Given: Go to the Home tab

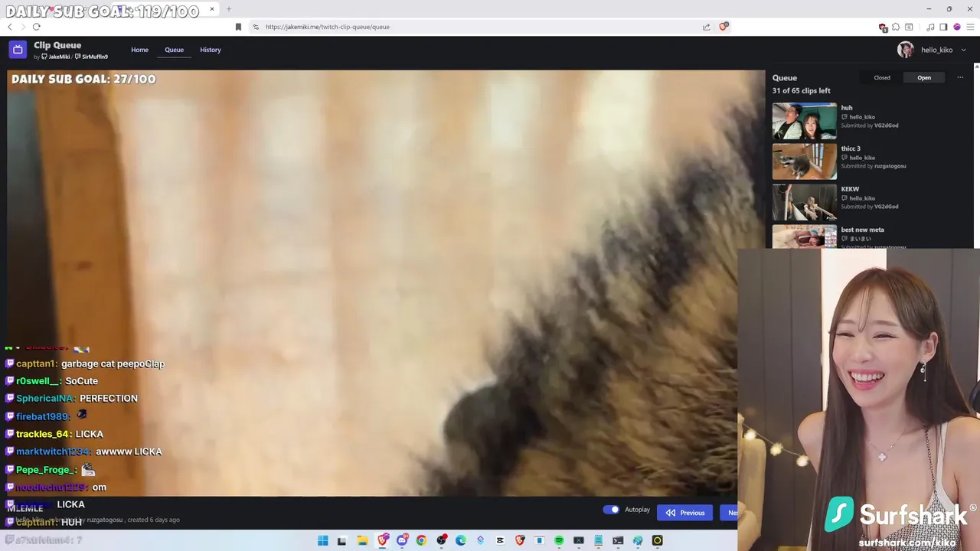Looking at the screenshot, I should point(139,50).
